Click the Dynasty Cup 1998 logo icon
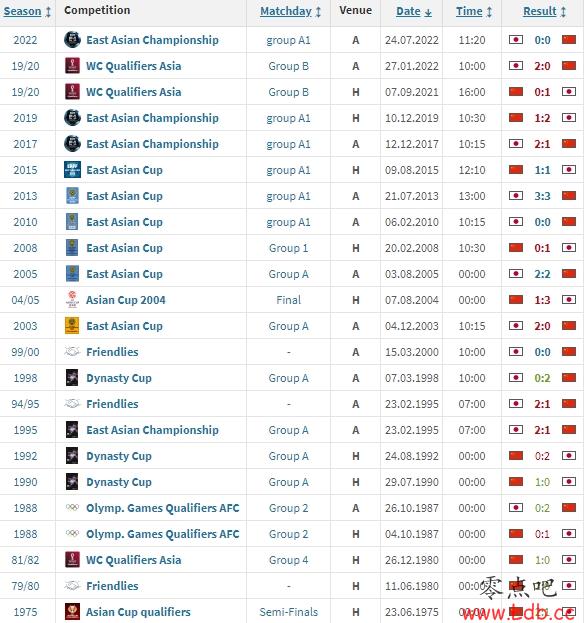Viewport: 584px width, 623px height. 72,377
